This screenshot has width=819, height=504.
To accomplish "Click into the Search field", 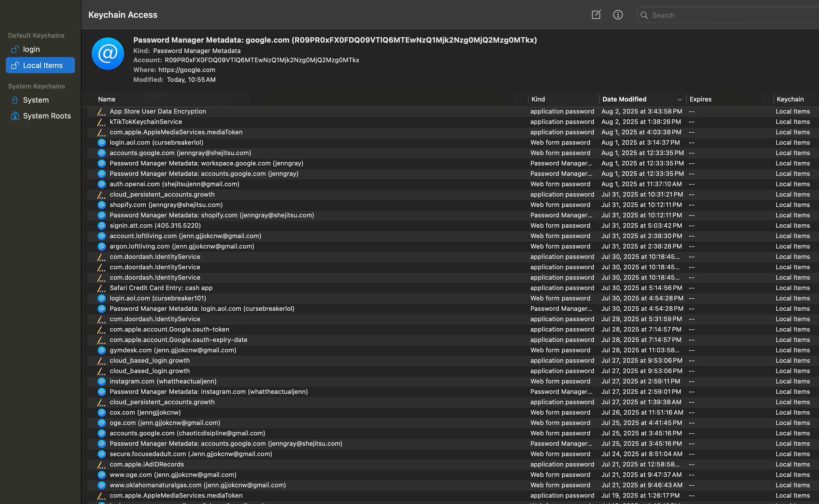I will (x=730, y=15).
